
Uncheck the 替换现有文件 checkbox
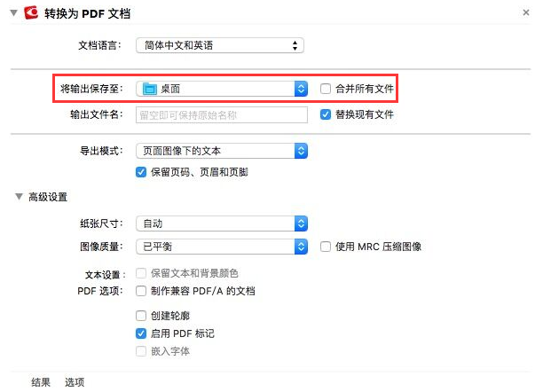(327, 114)
